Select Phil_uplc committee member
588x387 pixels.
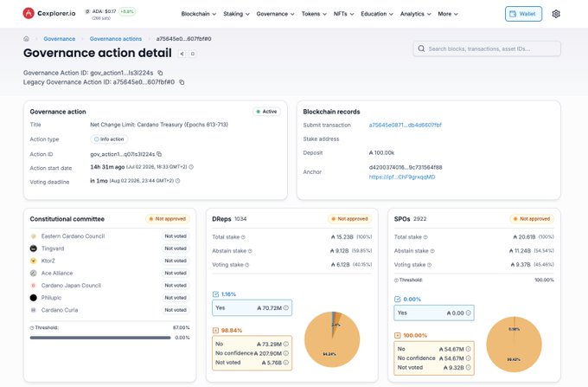pyautogui.click(x=110, y=298)
